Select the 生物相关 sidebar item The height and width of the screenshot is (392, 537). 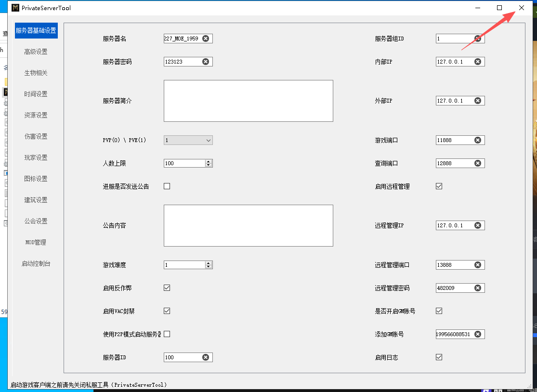(36, 73)
